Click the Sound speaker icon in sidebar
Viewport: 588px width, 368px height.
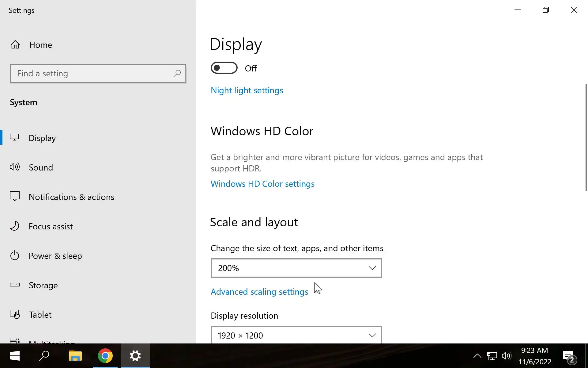[14, 167]
